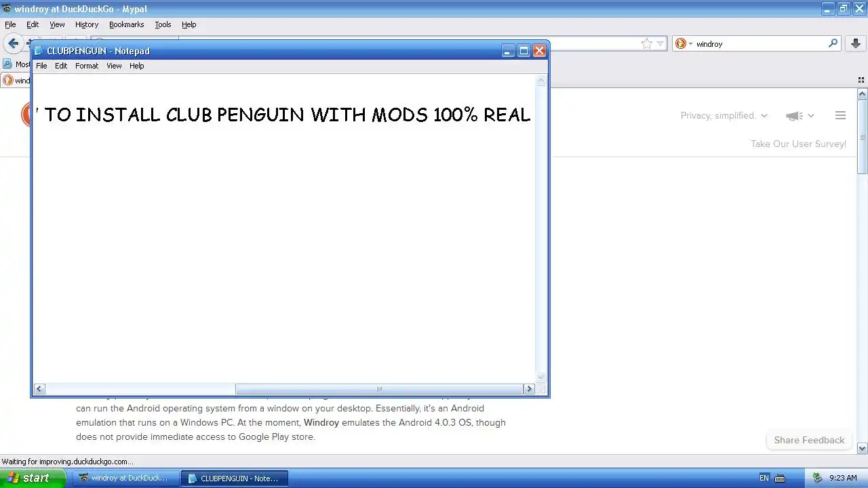Open Mypal Edit menu
Screen dimensions: 868x488
click(x=33, y=24)
